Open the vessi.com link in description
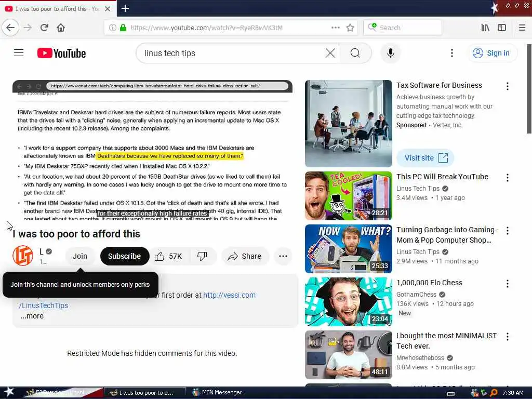This screenshot has width=532, height=399. coord(229,295)
